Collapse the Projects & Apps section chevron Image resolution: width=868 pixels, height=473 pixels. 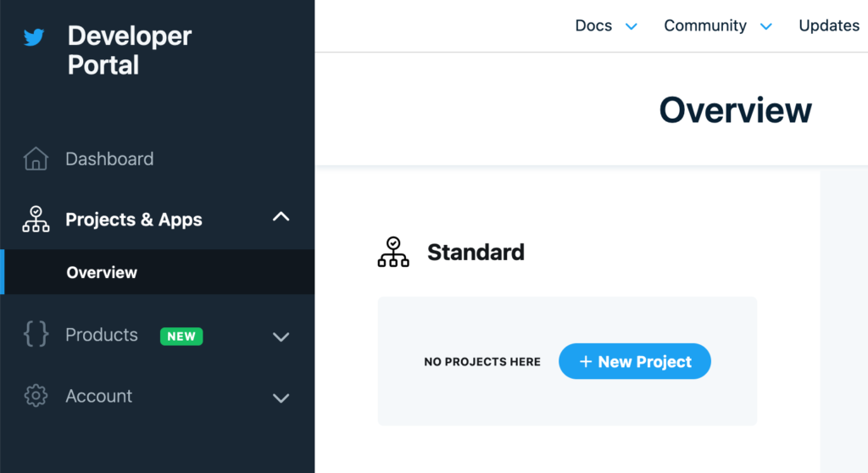point(281,216)
